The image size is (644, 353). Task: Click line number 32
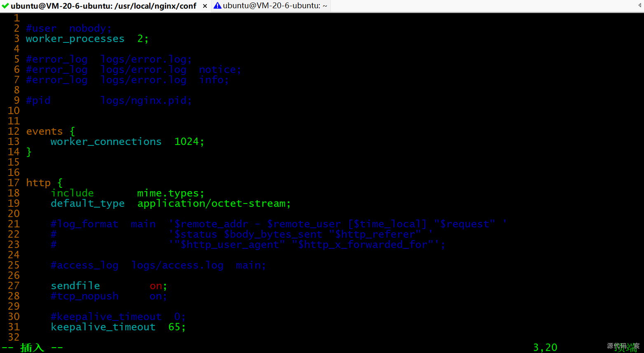14,337
